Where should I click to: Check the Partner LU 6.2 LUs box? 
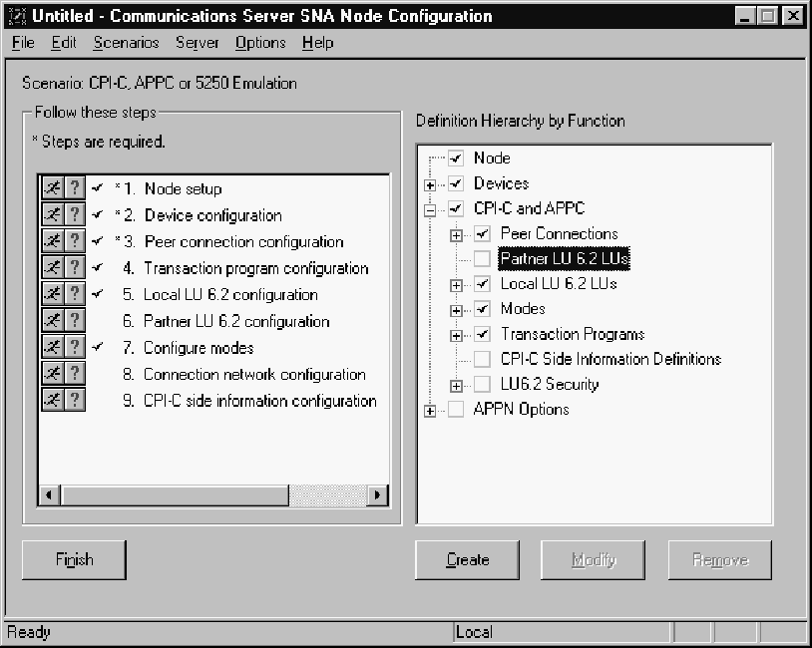coord(482,258)
